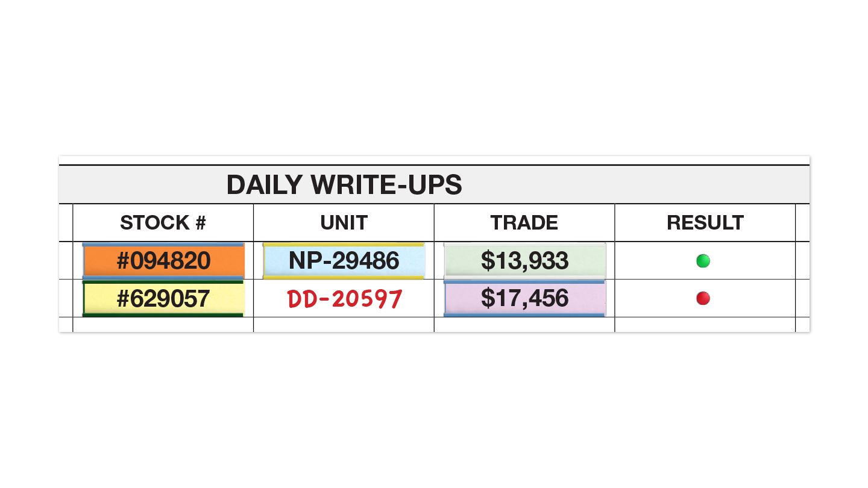Click the RESULT column header
Viewport: 868px width, 488px height.
705,223
